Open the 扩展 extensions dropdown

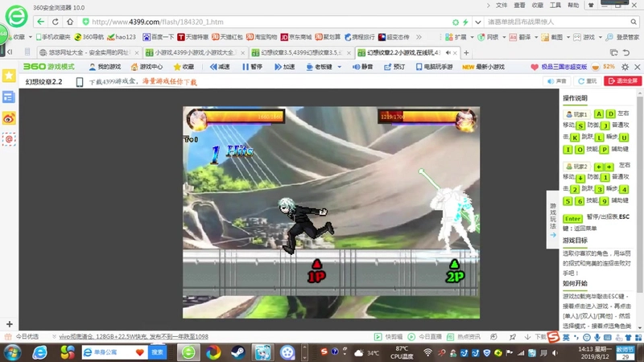pos(459,37)
